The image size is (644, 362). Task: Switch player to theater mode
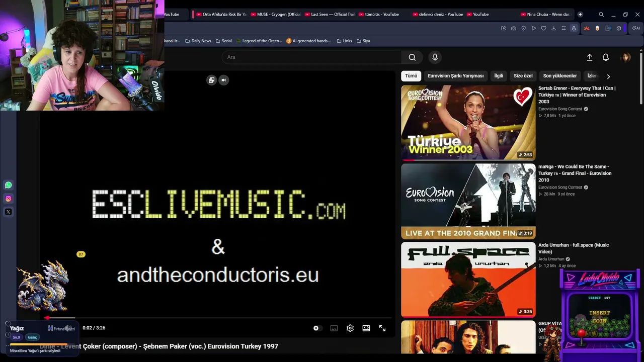366,328
